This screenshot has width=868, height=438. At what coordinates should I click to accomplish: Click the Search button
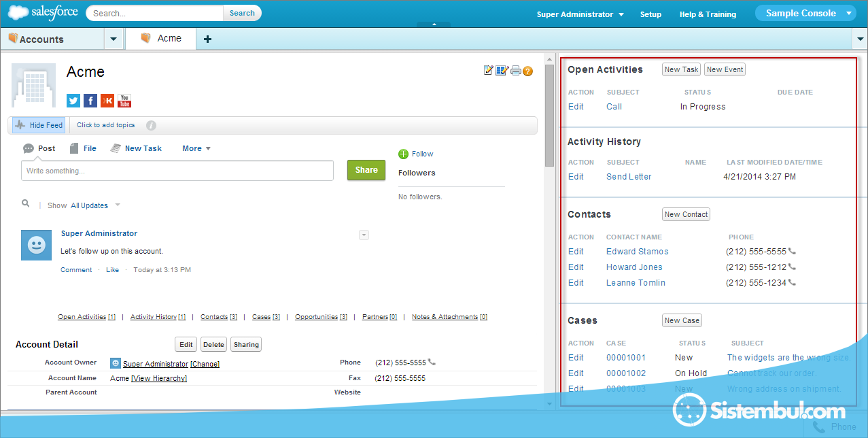click(x=242, y=13)
